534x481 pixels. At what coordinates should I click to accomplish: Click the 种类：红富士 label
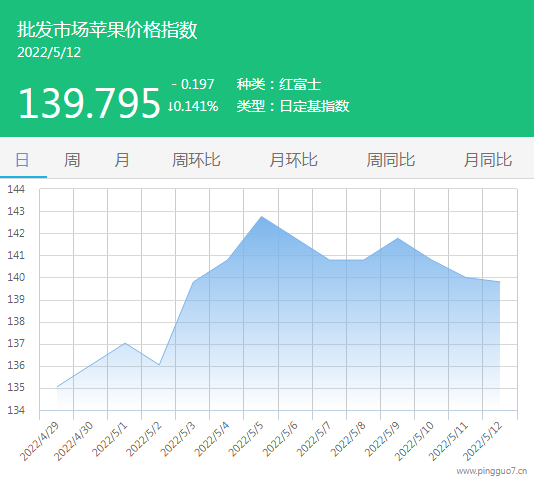279,84
